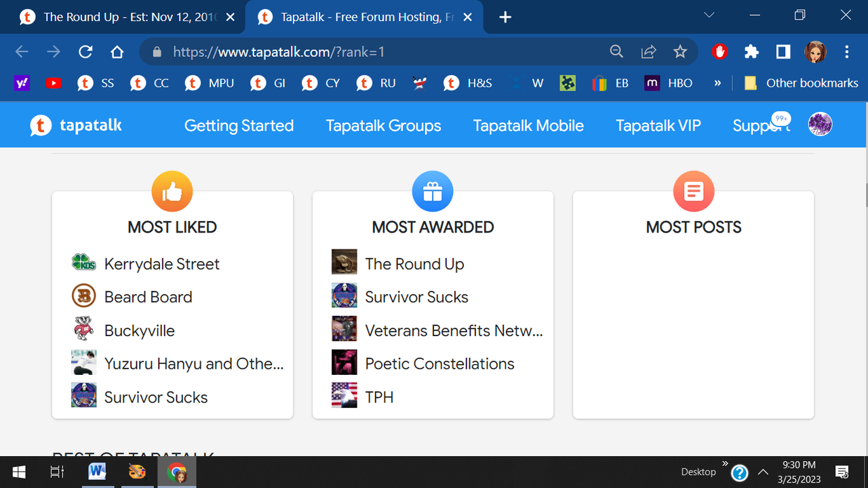Open the Beard Board forum link
868x488 pixels.
point(149,297)
